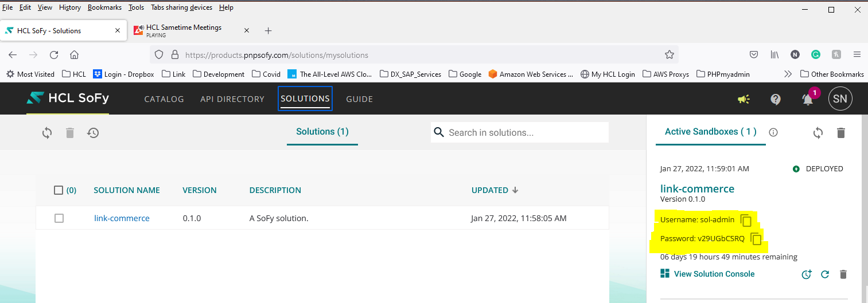Viewport: 868px width, 303px height.
Task: Close the HCL Sametime Meetings tab
Action: [247, 31]
